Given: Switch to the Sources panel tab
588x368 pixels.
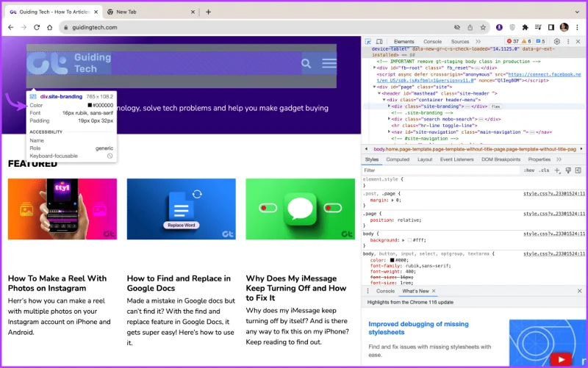Looking at the screenshot, I should (460, 42).
